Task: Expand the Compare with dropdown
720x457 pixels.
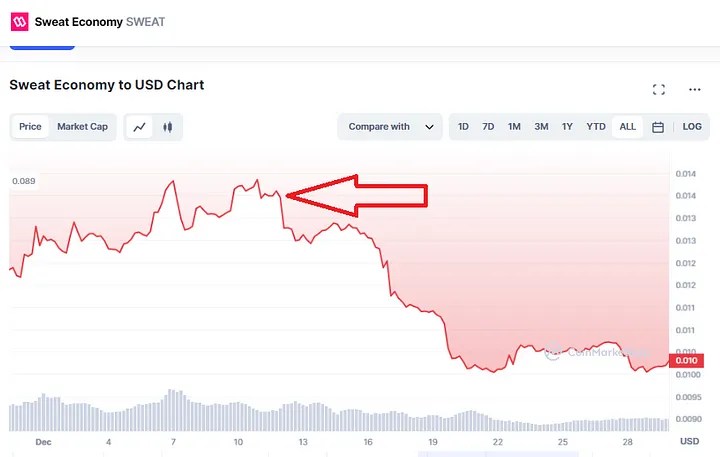Action: 390,127
